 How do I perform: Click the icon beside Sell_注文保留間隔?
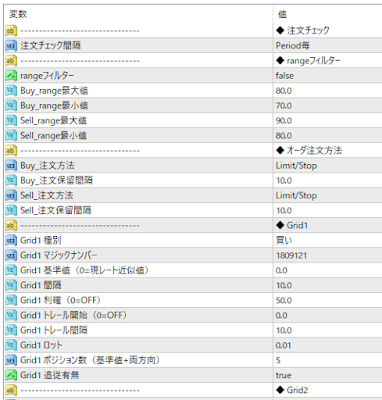[x=11, y=210]
